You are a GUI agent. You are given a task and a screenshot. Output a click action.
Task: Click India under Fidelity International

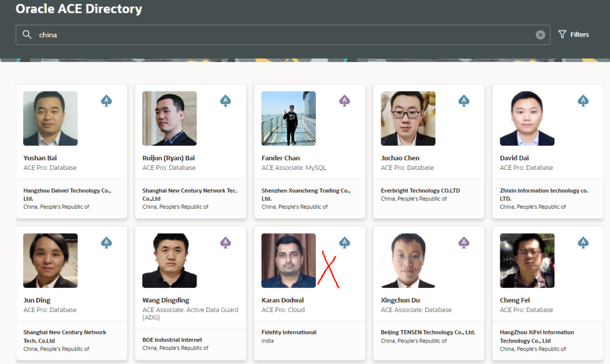pos(267,341)
